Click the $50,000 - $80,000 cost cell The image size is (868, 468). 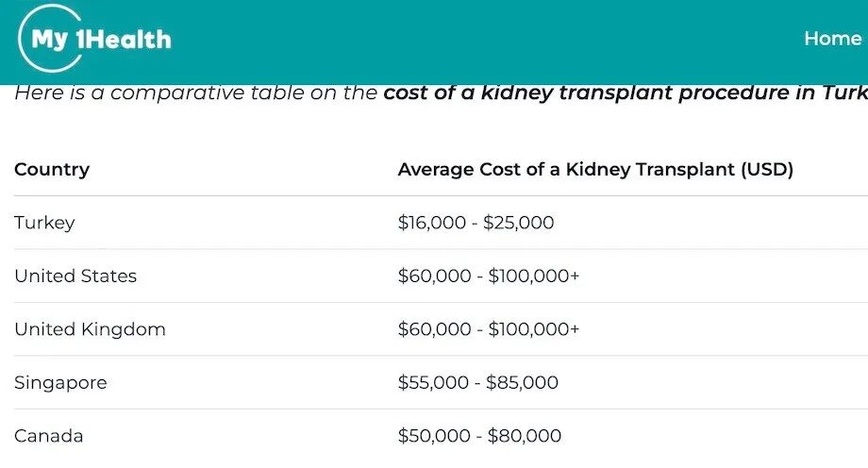click(479, 436)
